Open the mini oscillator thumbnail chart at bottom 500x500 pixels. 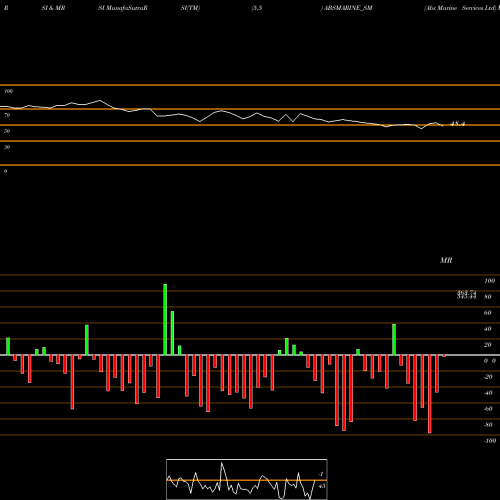[247, 479]
